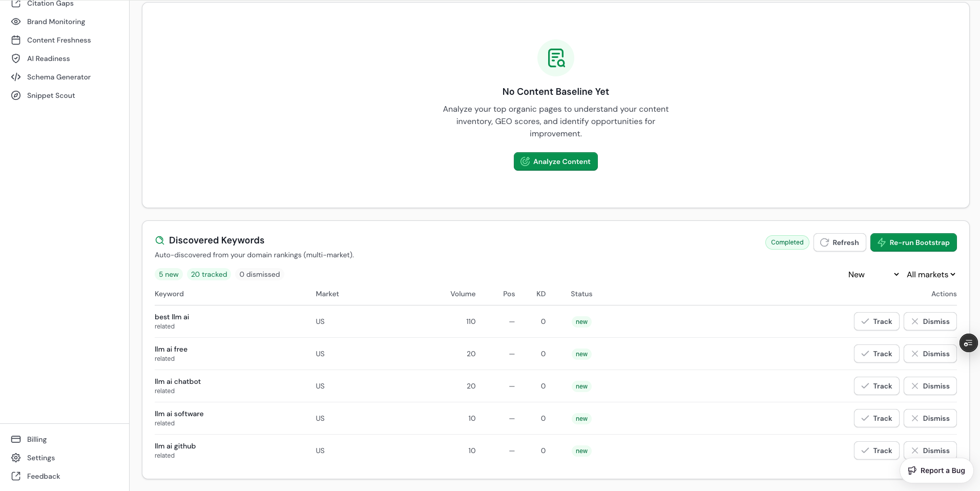The image size is (980, 491).
Task: Track the keyword llm ai github
Action: pyautogui.click(x=876, y=451)
